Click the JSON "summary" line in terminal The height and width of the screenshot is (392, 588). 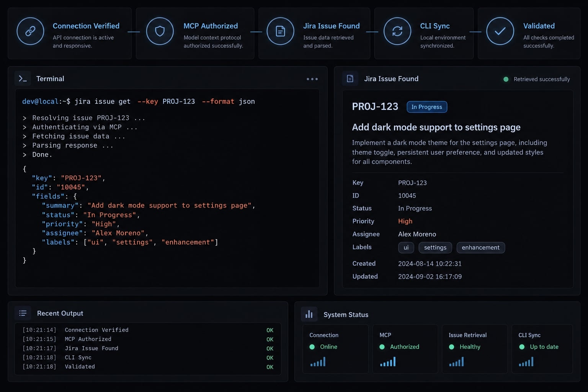pyautogui.click(x=149, y=206)
